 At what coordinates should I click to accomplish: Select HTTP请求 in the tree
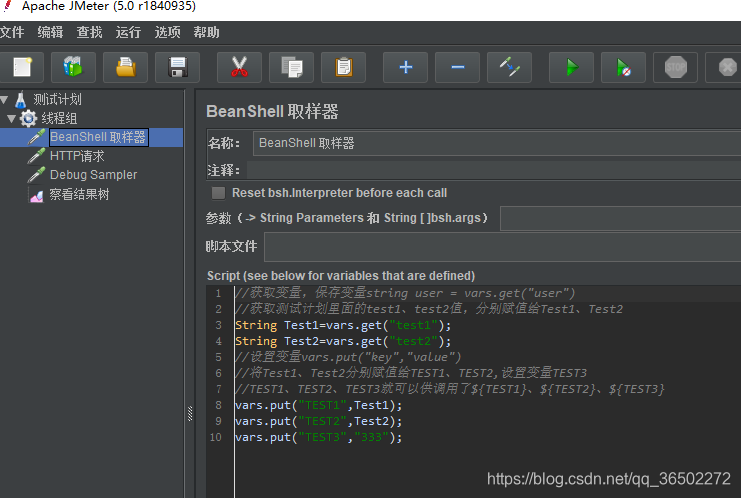pos(77,156)
